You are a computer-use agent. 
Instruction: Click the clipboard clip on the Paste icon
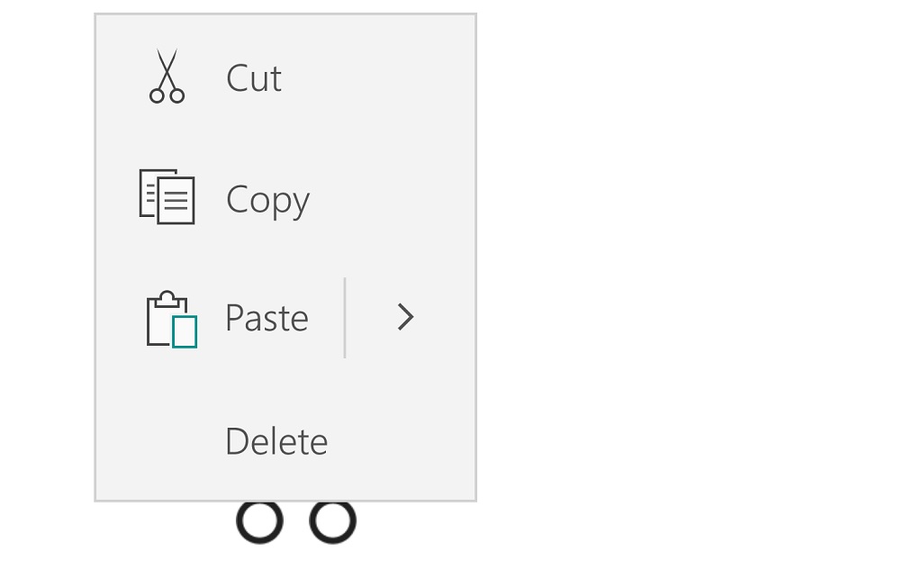[x=167, y=298]
